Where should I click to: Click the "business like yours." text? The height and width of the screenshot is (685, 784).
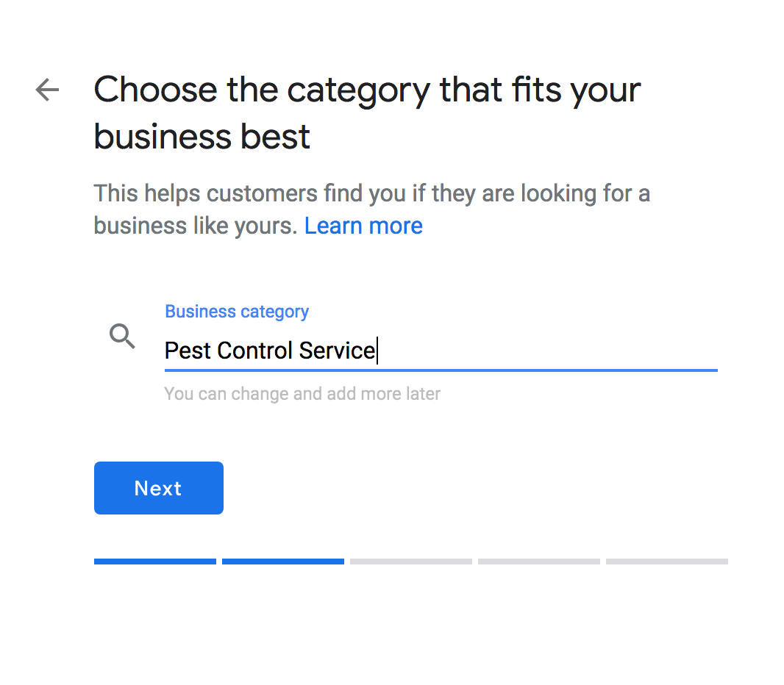click(196, 226)
